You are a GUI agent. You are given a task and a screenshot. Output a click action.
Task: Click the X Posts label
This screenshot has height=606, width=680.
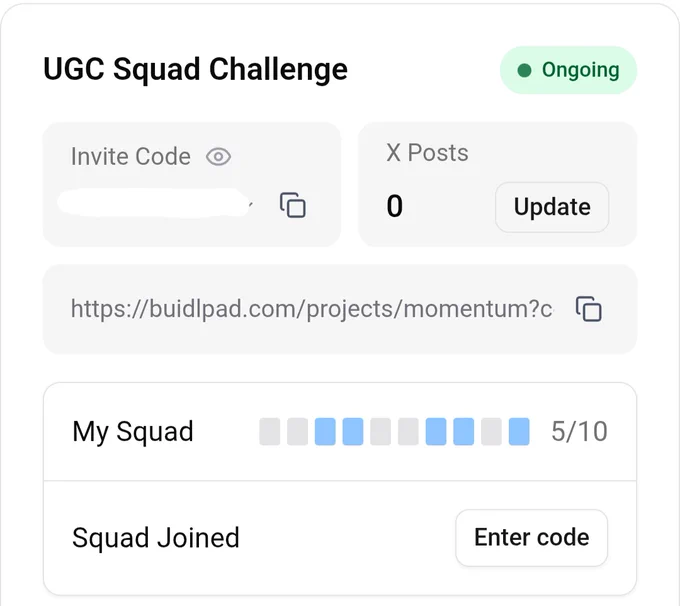(x=427, y=153)
